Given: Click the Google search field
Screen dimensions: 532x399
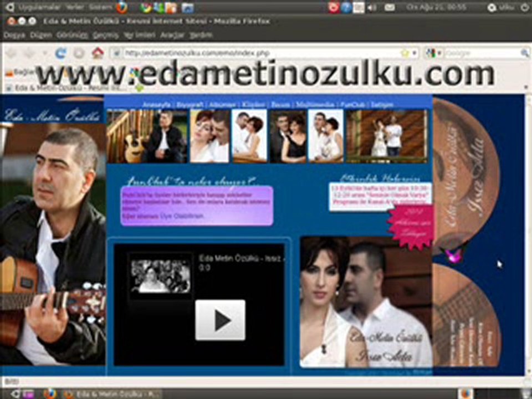Looking at the screenshot, I should 482,53.
